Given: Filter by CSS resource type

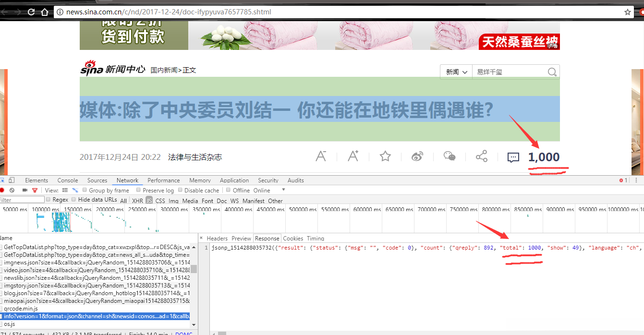Looking at the screenshot, I should point(160,201).
